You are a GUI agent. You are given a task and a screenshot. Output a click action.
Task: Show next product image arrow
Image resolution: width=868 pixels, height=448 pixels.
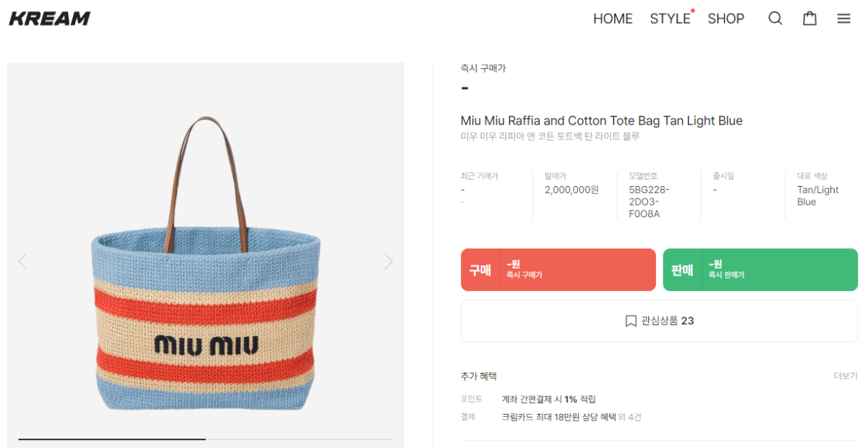(388, 261)
